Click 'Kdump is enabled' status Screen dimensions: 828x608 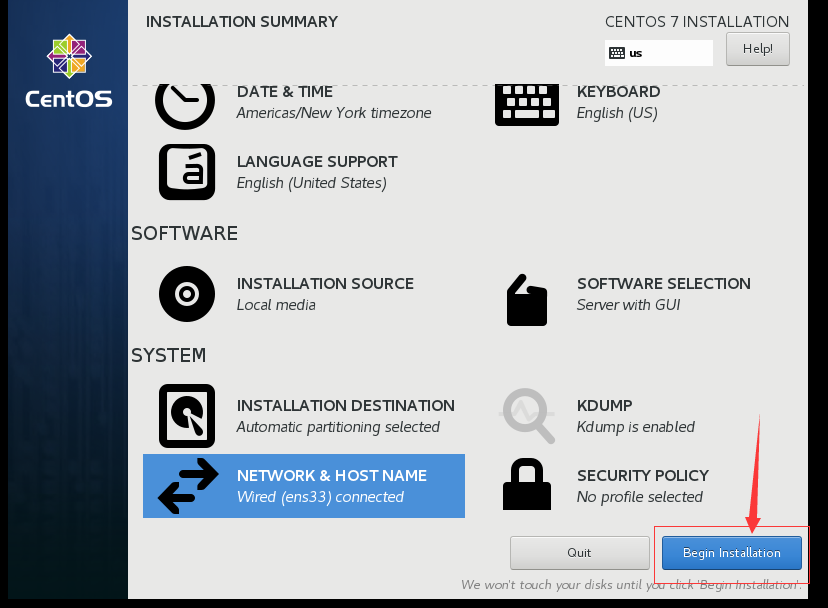tap(636, 427)
